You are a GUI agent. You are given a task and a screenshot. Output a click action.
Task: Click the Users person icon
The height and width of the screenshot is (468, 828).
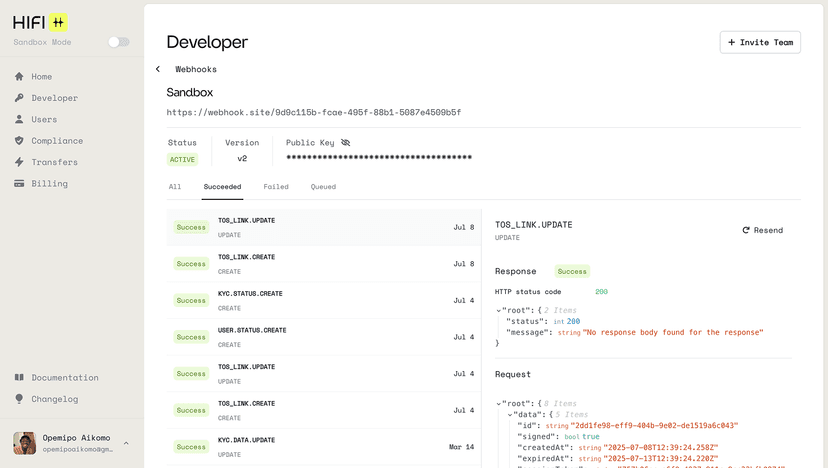point(19,119)
